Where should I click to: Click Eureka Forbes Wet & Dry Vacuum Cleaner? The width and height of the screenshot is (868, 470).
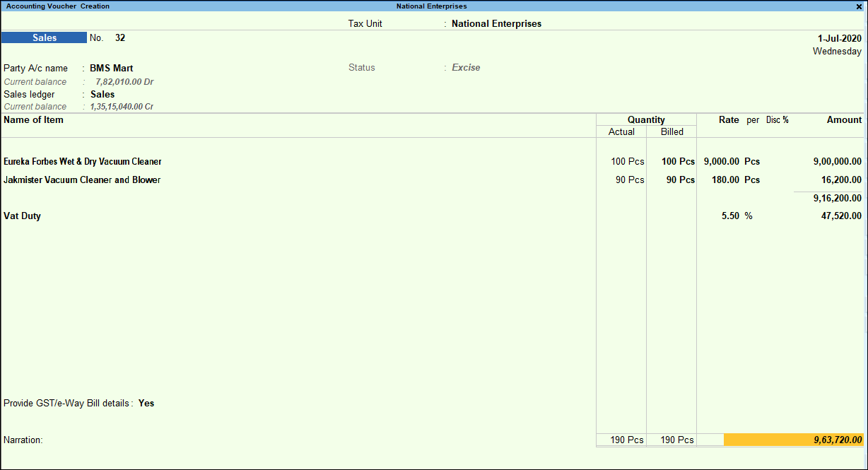82,161
